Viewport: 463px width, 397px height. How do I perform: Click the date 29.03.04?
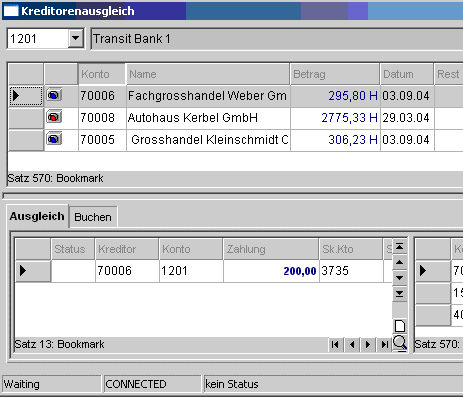(x=406, y=118)
